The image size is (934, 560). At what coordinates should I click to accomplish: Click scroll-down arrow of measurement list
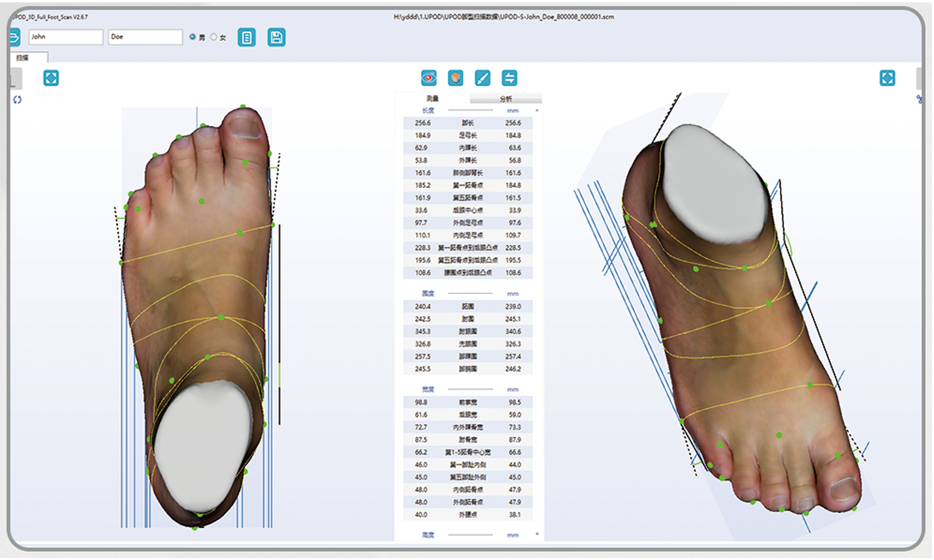pos(537,534)
